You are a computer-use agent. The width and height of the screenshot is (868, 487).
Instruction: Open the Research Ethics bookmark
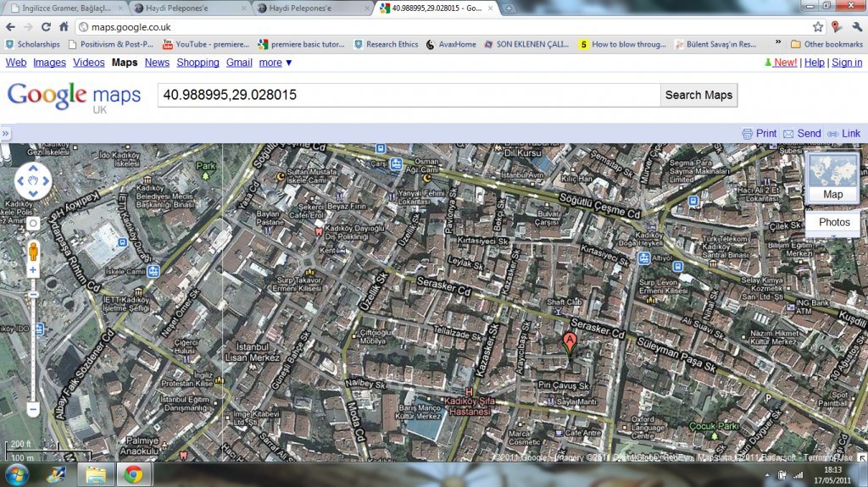(x=386, y=44)
